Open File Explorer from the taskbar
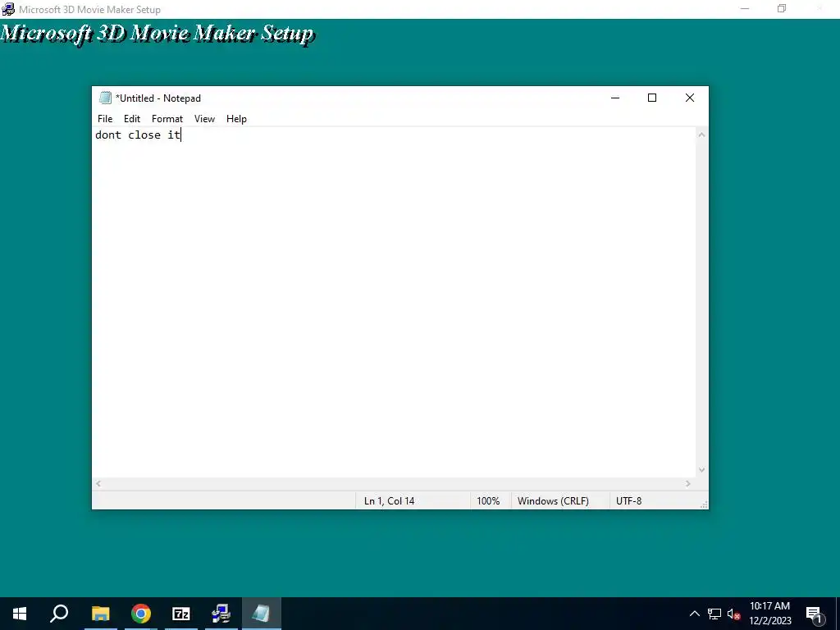This screenshot has width=840, height=630. pos(100,614)
